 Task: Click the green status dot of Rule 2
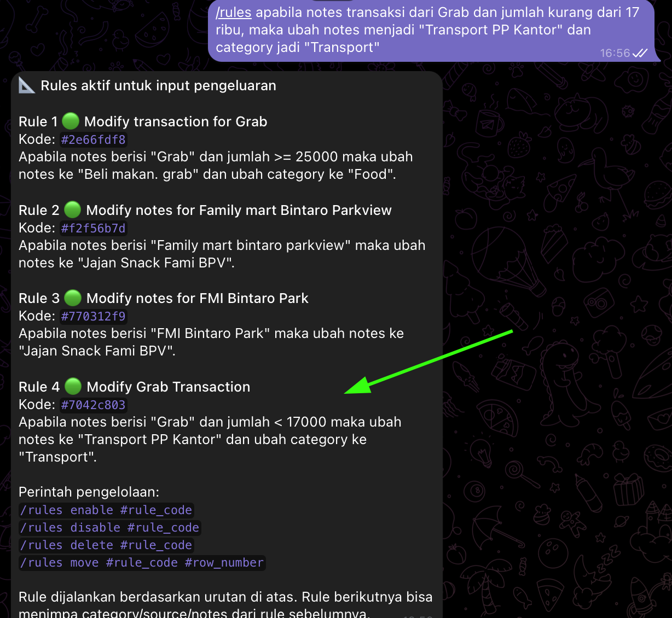[x=72, y=210]
